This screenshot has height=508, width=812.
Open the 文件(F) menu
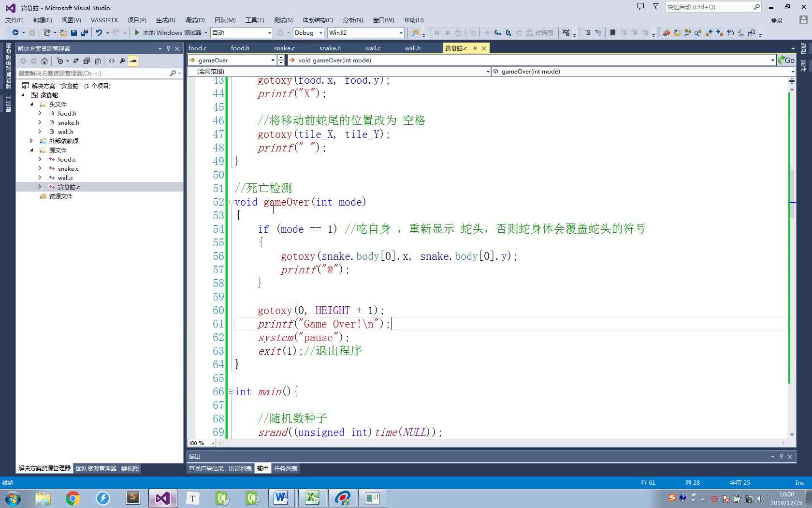tap(14, 20)
